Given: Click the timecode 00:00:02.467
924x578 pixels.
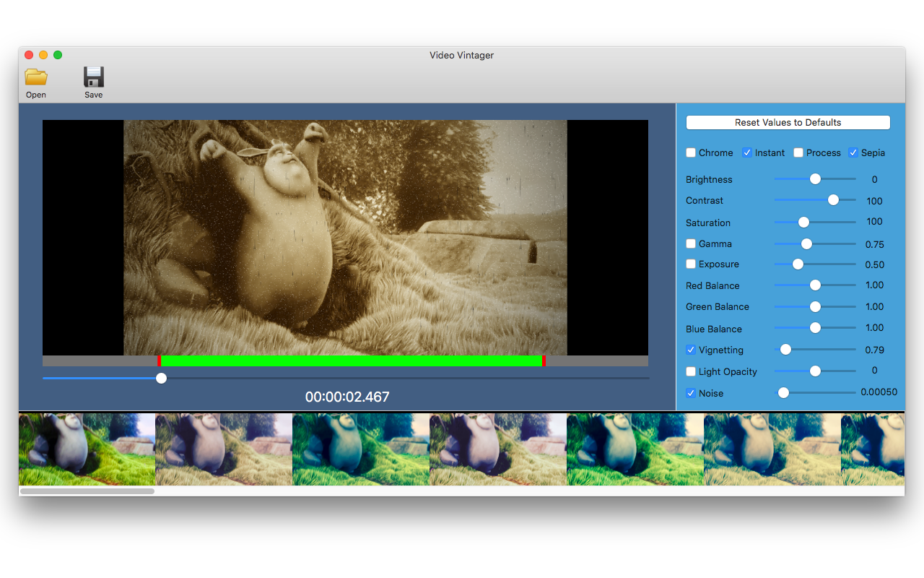Looking at the screenshot, I should tap(347, 397).
